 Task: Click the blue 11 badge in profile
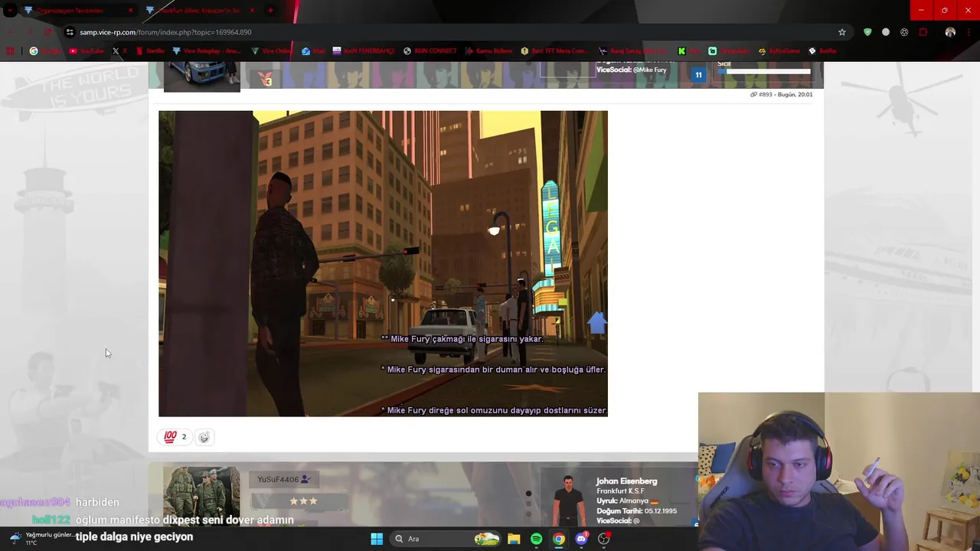pyautogui.click(x=698, y=74)
